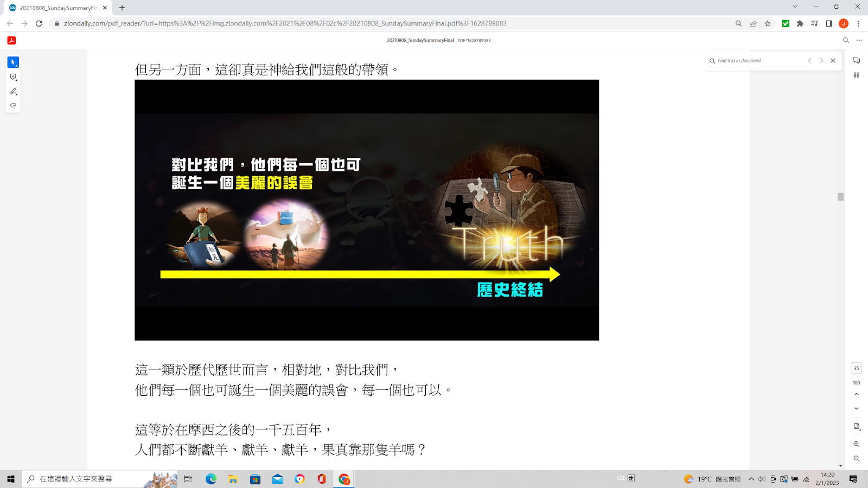
Task: Click the lecture slide image with Truth graphic
Action: (367, 210)
